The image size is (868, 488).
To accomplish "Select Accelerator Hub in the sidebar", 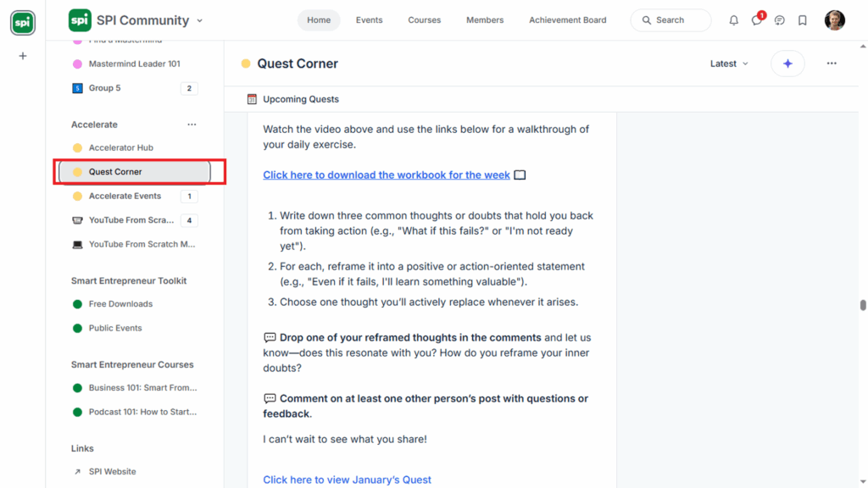I will pos(120,147).
